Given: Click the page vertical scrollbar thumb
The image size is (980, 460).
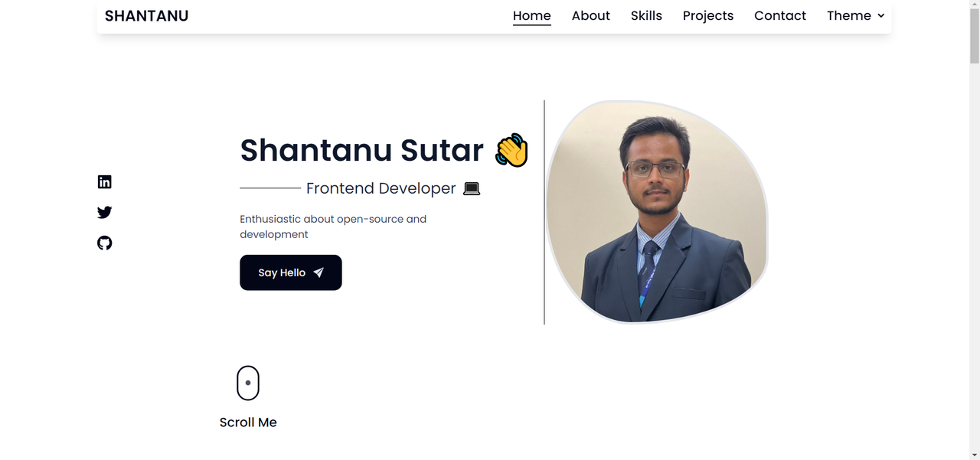Looking at the screenshot, I should click(x=975, y=36).
